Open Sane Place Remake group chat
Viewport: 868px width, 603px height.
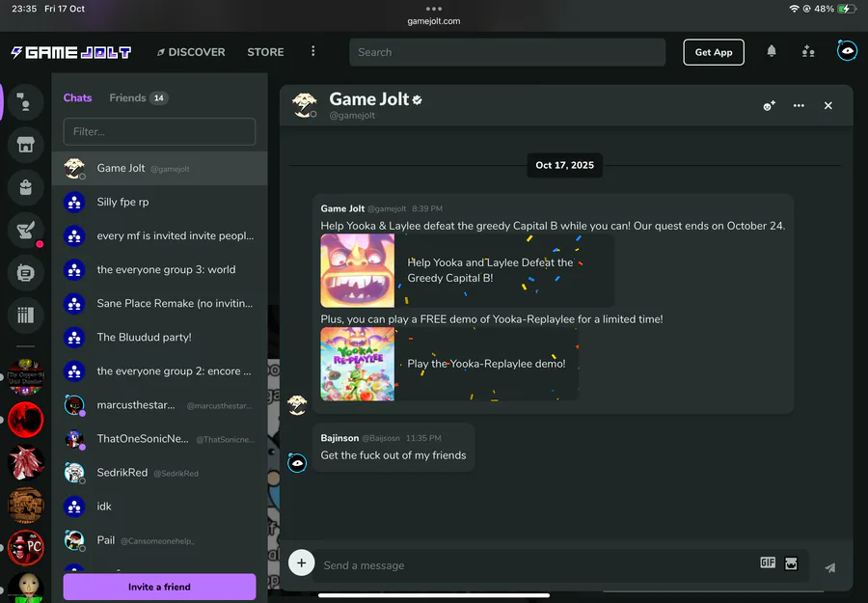(159, 304)
